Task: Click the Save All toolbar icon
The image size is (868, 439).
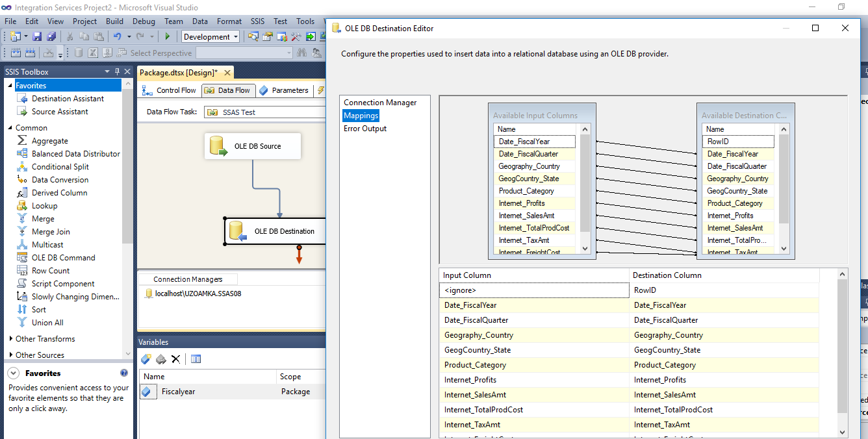Action: tap(51, 37)
